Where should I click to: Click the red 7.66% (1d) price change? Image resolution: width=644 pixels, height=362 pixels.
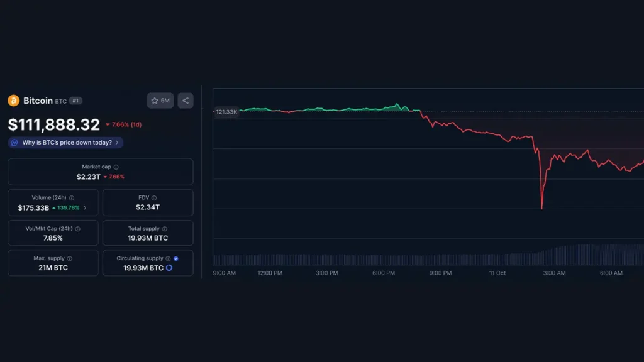(123, 124)
